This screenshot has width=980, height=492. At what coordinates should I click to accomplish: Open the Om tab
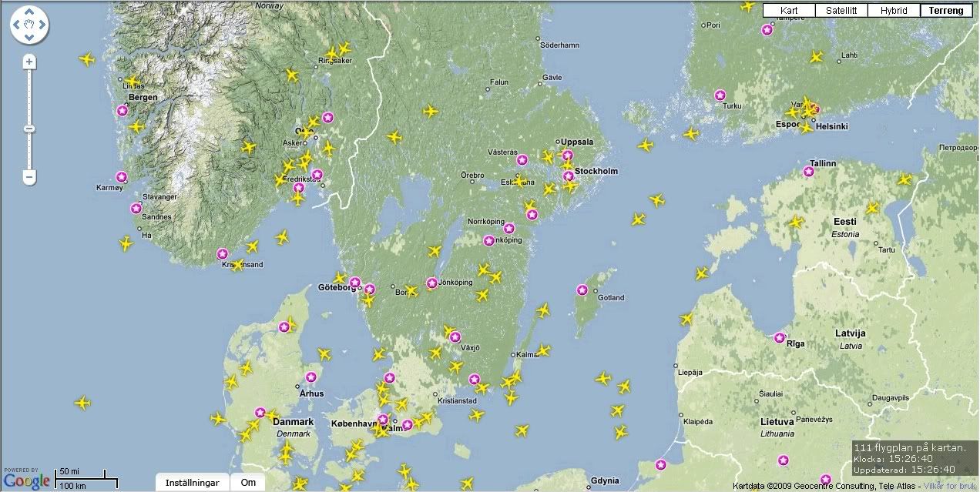(x=248, y=483)
